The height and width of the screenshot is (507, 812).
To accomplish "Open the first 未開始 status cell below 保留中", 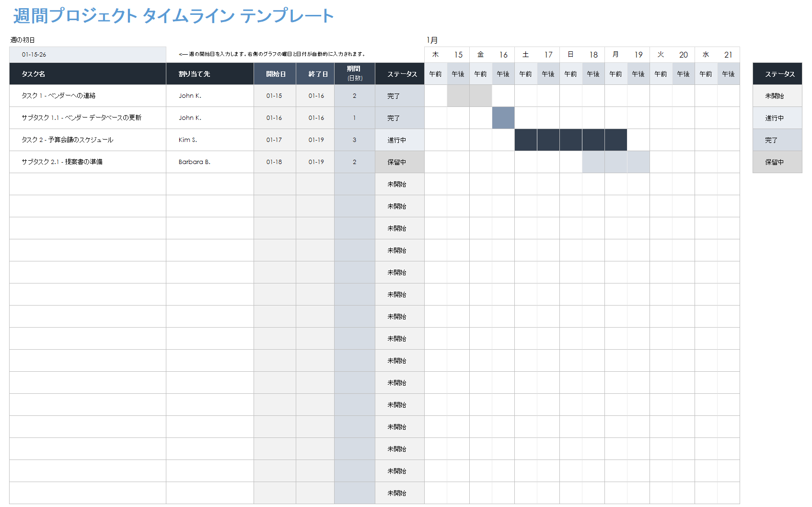I will (x=400, y=184).
